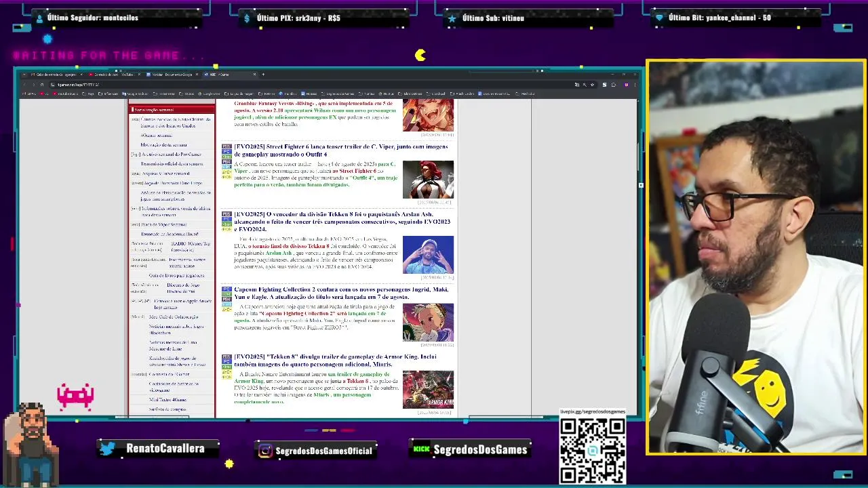Open the Tekken 8 Arslan Ash winner headline
The image size is (868, 488).
tap(342, 222)
